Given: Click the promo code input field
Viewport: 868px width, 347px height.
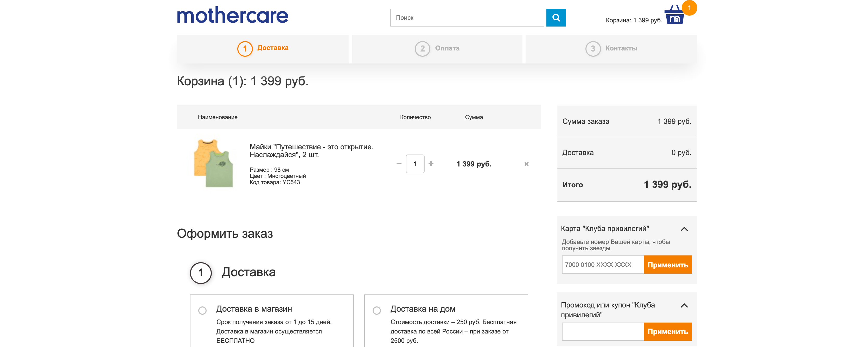Looking at the screenshot, I should click(x=603, y=331).
